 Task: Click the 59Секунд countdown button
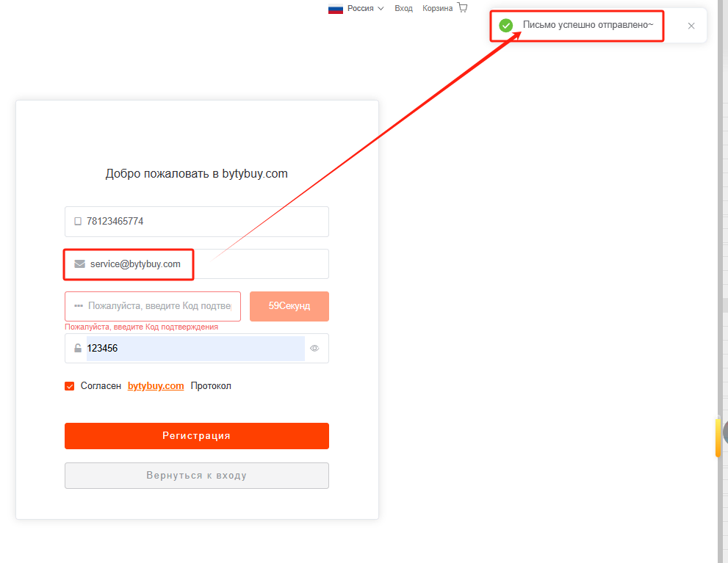tap(289, 306)
